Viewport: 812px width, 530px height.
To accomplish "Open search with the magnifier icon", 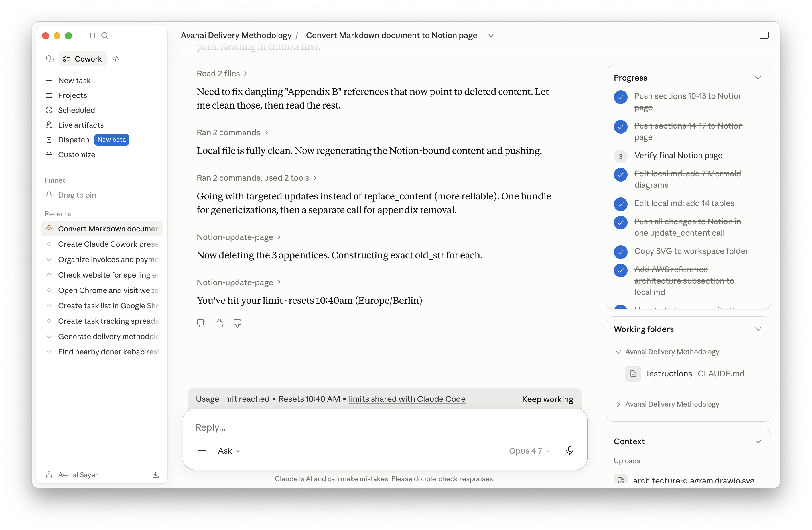I will pos(105,35).
